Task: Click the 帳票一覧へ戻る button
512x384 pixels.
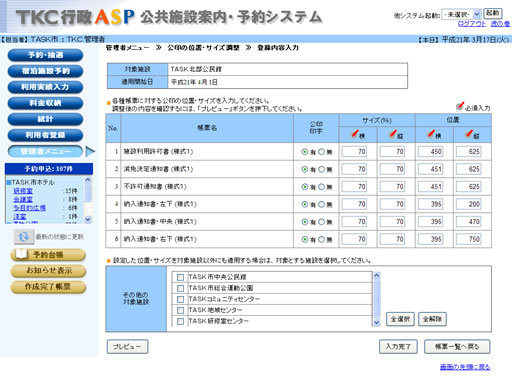Action: pyautogui.click(x=457, y=347)
